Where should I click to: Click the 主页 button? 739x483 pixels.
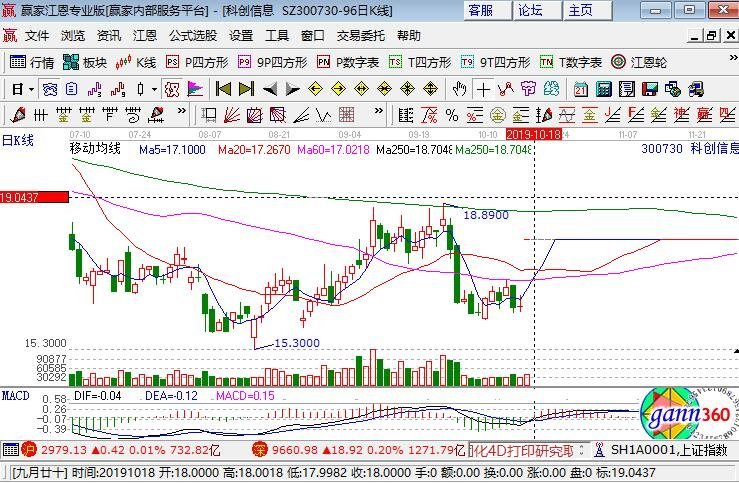[587, 10]
